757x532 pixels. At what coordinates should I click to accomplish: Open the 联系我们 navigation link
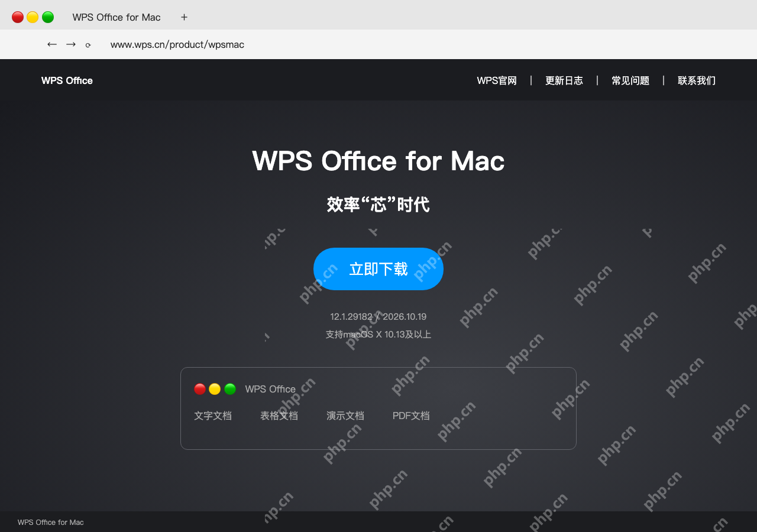pos(697,80)
